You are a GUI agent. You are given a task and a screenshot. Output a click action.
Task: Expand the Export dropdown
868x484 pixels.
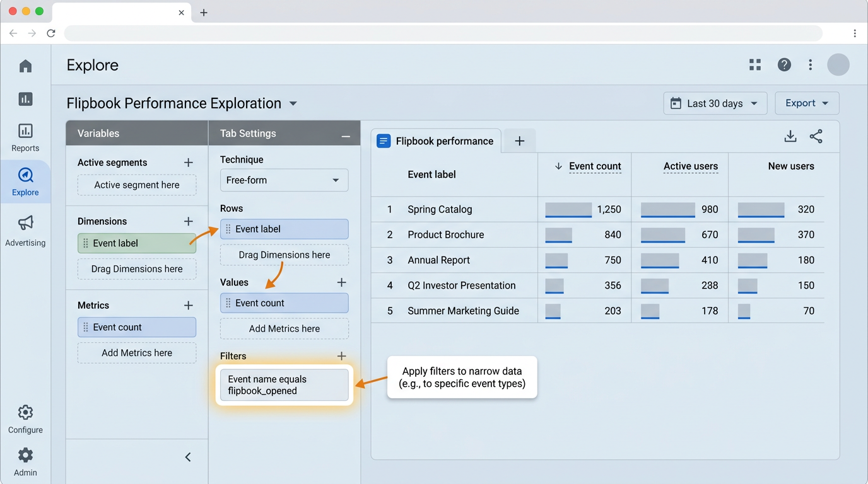click(806, 103)
